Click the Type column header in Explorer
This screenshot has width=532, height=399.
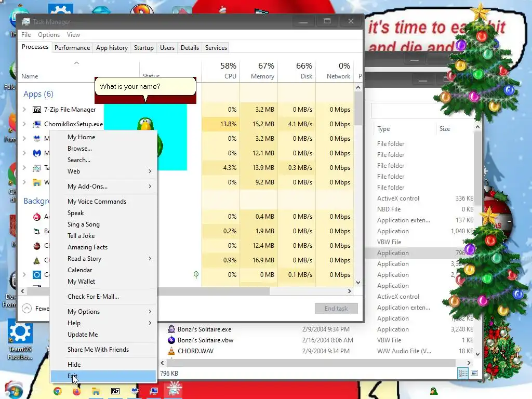tap(404, 129)
